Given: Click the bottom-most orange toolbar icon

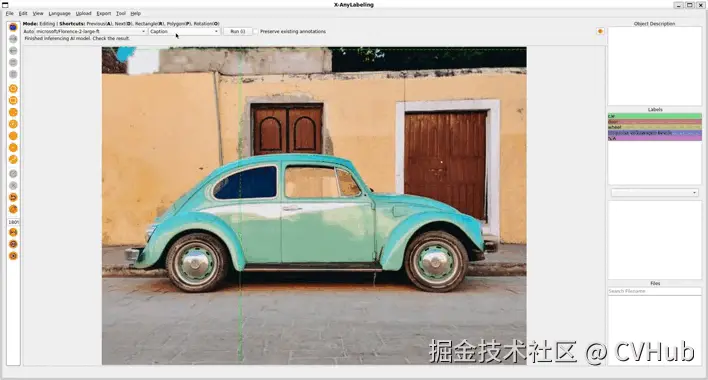Looking at the screenshot, I should click(x=13, y=256).
